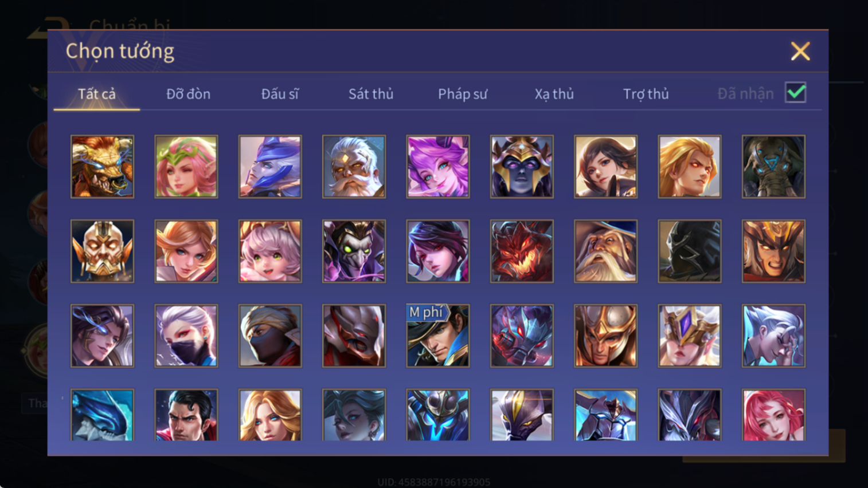Select the pink-haired girl with leaf crown

point(186,167)
